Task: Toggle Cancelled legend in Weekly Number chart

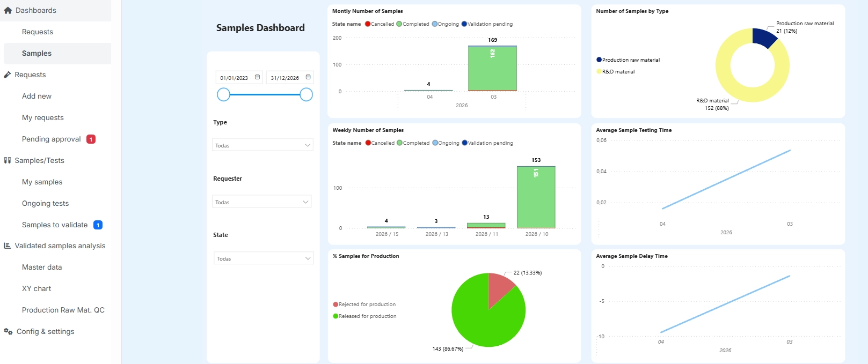Action: (x=380, y=143)
